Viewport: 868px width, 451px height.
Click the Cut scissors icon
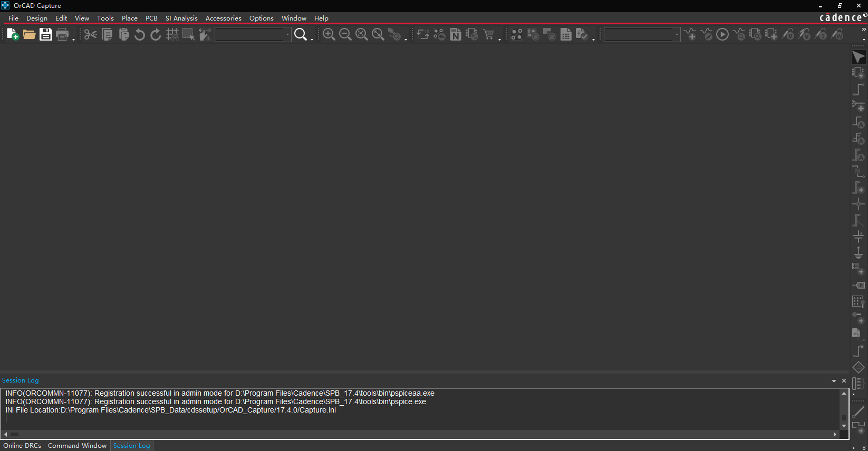point(90,35)
